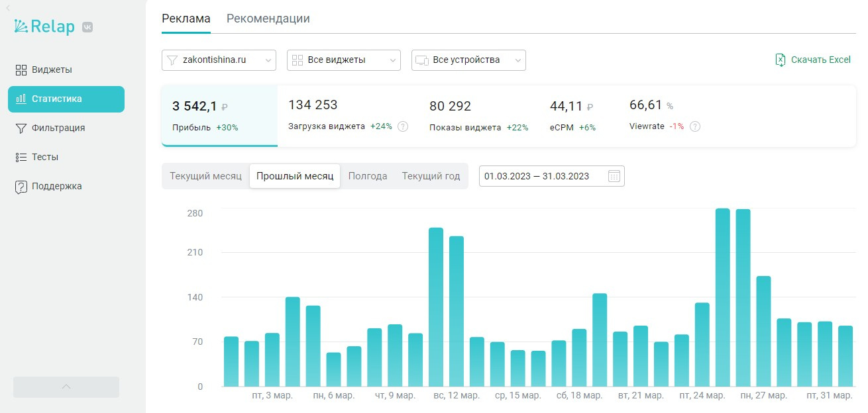Download the Excel report via Скачать Excel
The image size is (868, 413).
[813, 60]
